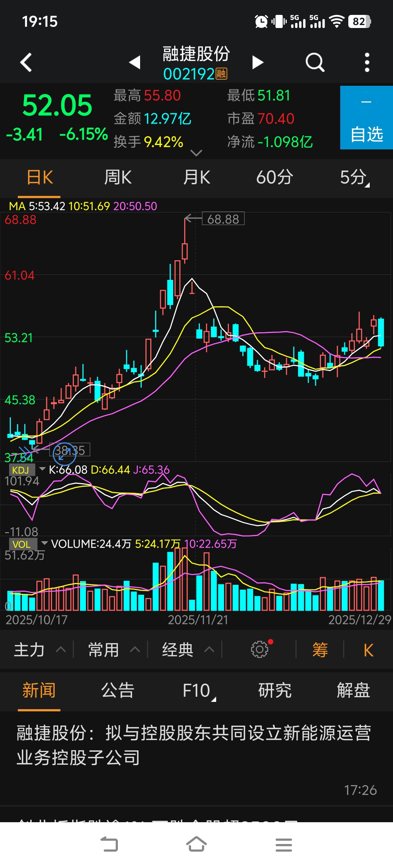Tap the 融 margin trading badge
Screen dimensions: 393x868
(221, 74)
